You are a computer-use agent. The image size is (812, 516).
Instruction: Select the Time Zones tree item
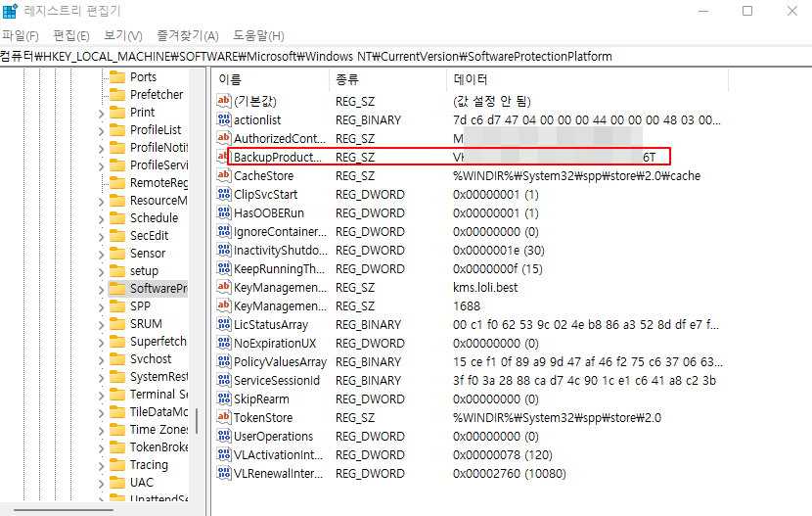pos(158,430)
